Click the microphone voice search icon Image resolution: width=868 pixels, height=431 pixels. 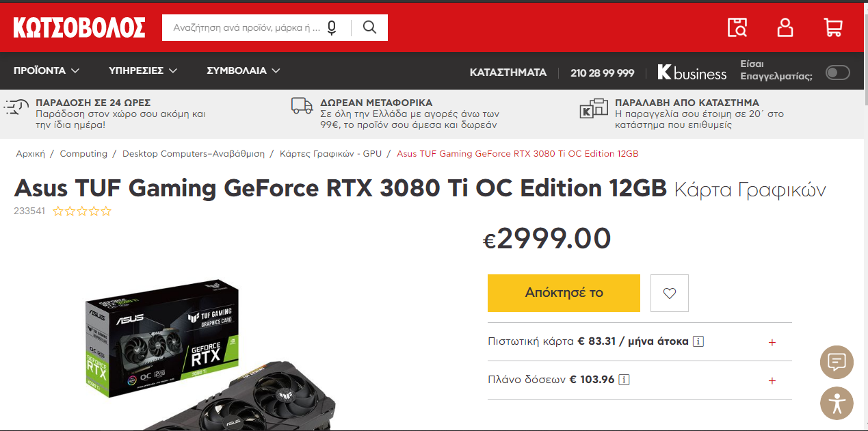coord(332,28)
